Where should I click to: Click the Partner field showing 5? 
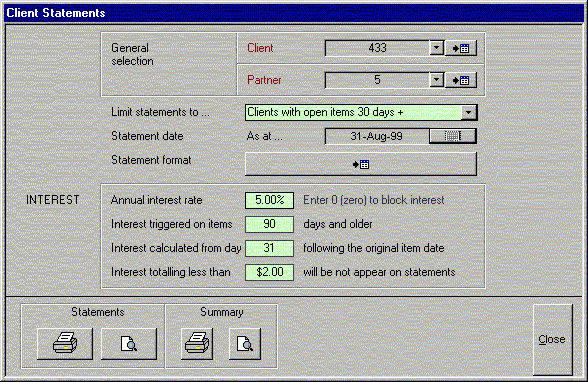(377, 80)
